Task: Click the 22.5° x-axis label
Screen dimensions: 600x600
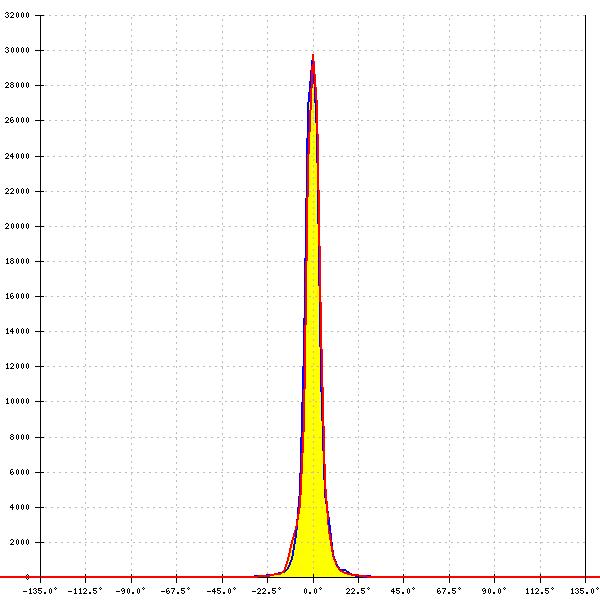Action: 358,591
